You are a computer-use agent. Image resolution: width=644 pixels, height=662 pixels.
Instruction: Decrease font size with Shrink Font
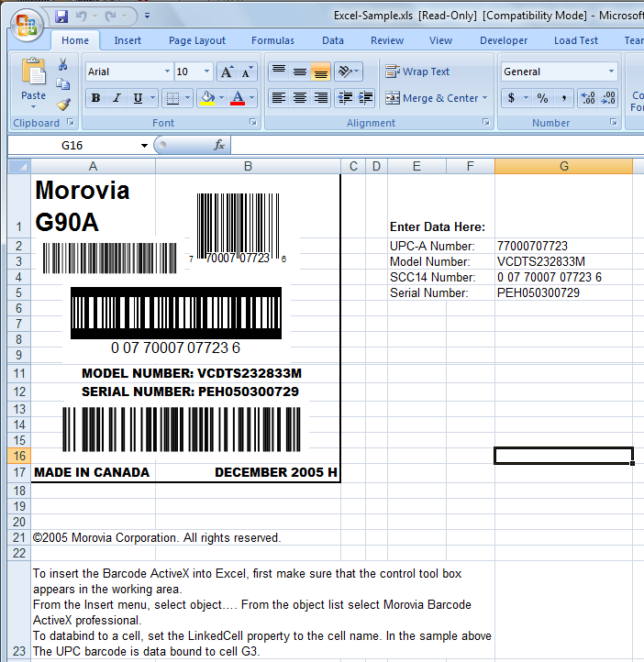pyautogui.click(x=247, y=72)
